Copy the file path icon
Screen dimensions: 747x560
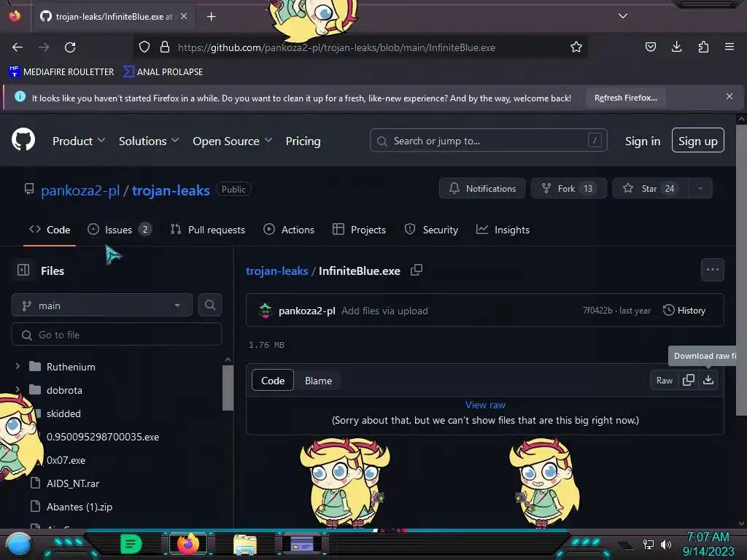coord(417,270)
